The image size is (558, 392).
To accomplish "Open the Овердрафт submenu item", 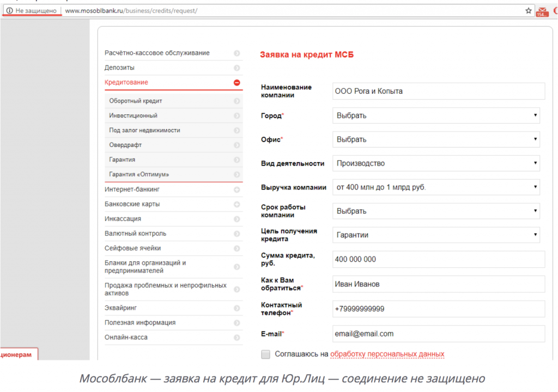I will (125, 145).
